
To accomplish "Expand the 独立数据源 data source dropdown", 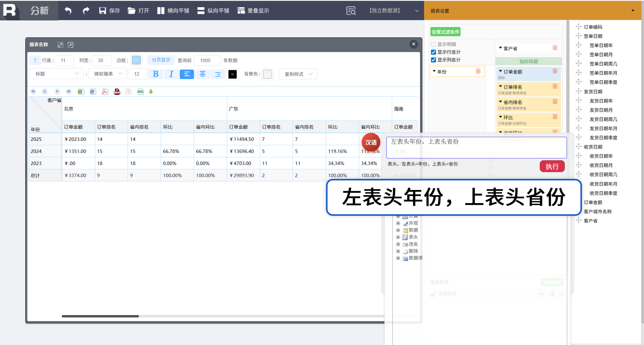I will 417,11.
